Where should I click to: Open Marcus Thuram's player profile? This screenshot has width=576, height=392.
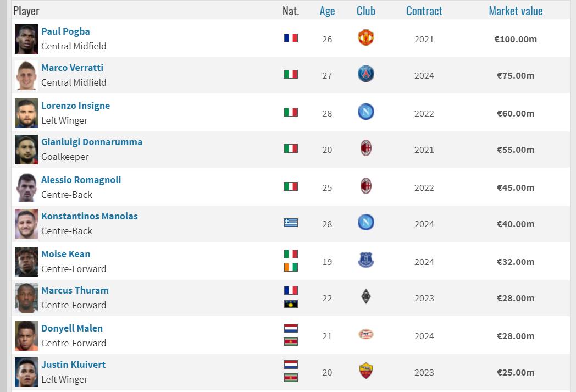coord(75,290)
